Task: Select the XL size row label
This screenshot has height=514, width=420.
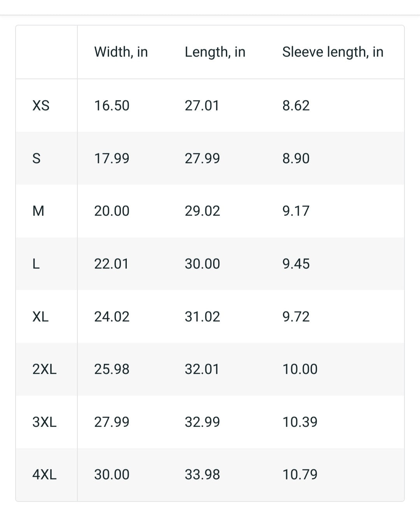Action: [x=40, y=316]
